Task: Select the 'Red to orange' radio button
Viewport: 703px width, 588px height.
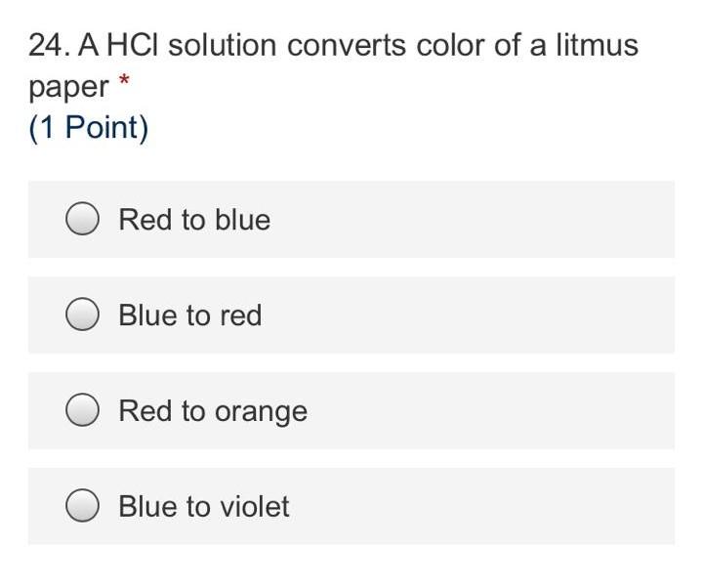Action: pos(82,411)
